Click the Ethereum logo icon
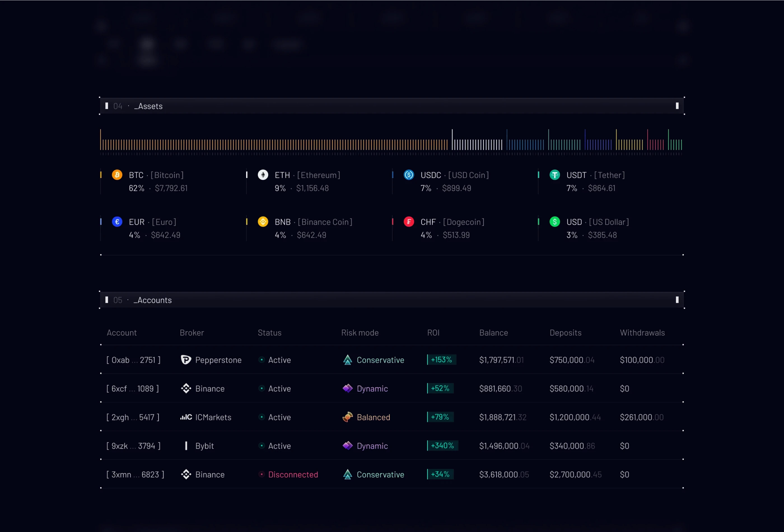 tap(263, 175)
